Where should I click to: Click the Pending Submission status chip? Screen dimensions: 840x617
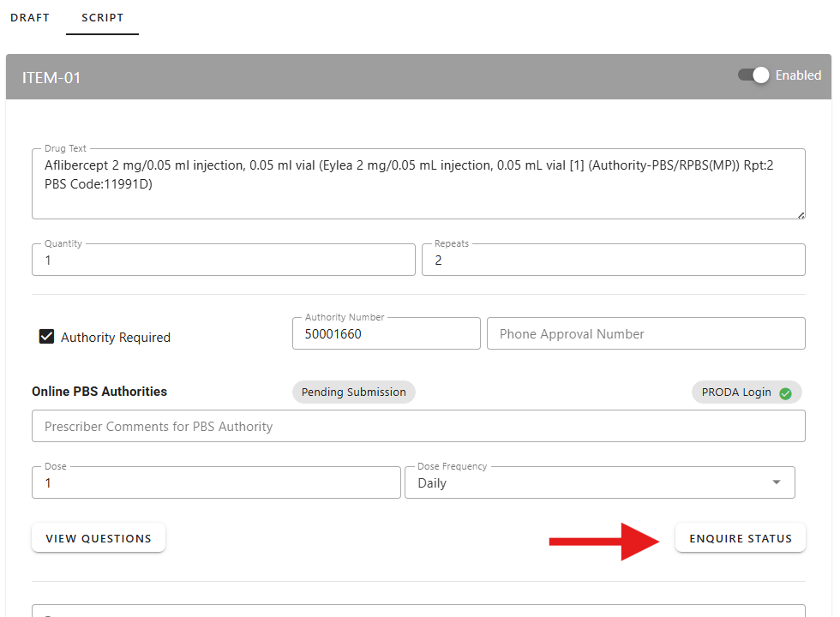353,392
